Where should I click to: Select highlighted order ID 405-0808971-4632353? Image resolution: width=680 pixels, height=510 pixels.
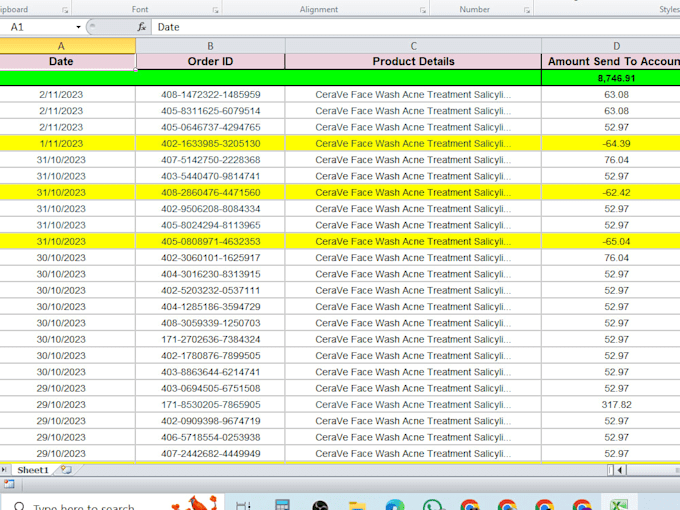coord(210,242)
